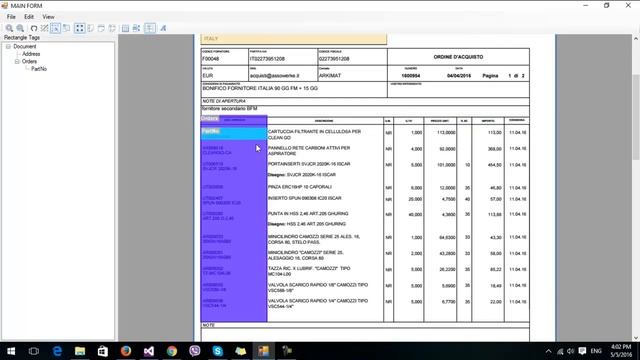Image resolution: width=640 pixels, height=360 pixels.
Task: Click PINZA ERC16HP 10 CAPORALI row
Action: [x=300, y=187]
